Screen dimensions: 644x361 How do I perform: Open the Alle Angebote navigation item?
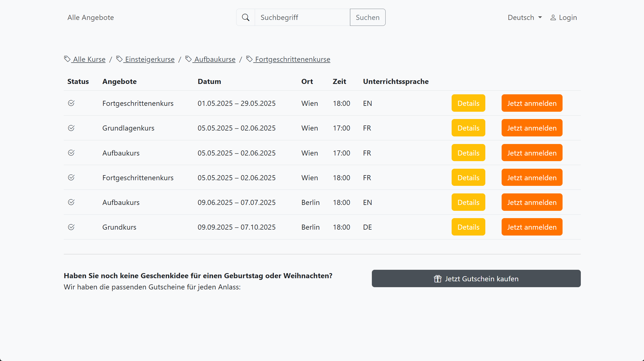(x=90, y=17)
